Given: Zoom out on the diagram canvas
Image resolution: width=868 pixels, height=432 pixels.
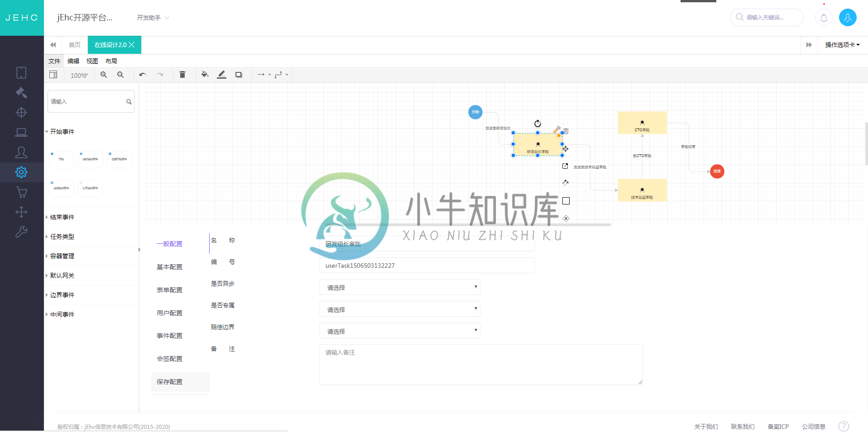Looking at the screenshot, I should 120,75.
